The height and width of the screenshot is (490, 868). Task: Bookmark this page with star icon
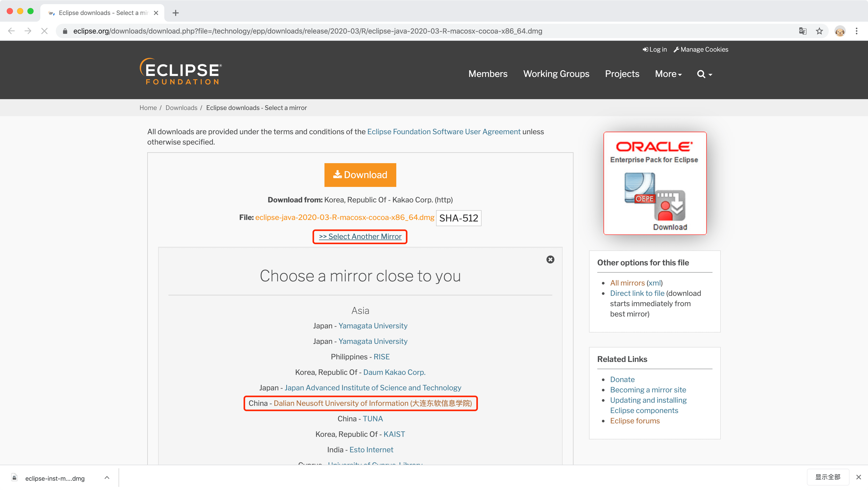pyautogui.click(x=819, y=31)
